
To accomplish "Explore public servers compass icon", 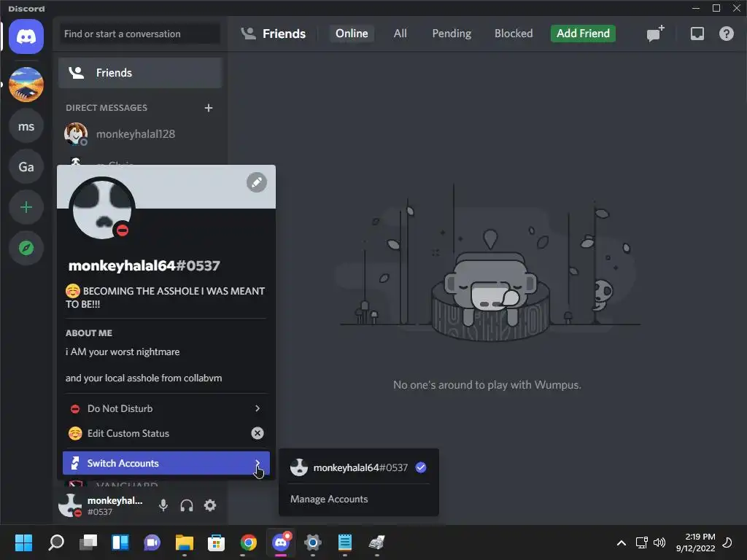I will click(26, 248).
